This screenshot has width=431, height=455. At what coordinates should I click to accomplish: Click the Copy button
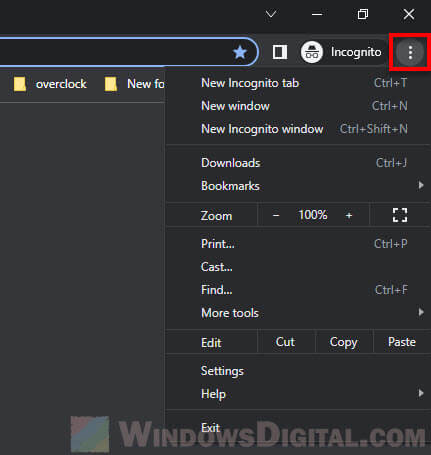pyautogui.click(x=344, y=342)
